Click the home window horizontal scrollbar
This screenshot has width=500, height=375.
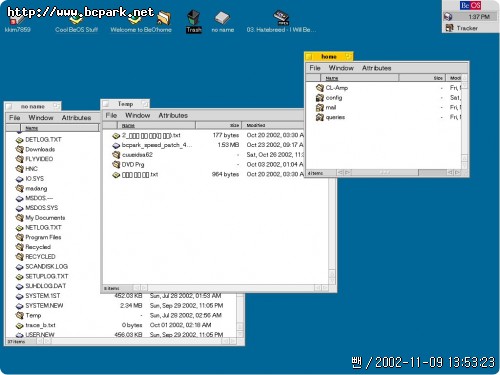pyautogui.click(x=384, y=173)
